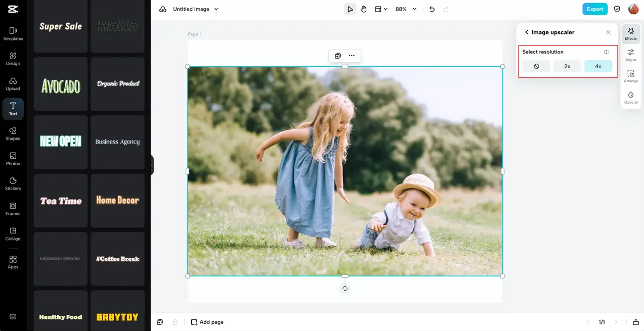Go back from Image upscaler
Screen dimensions: 644x331
tap(527, 32)
